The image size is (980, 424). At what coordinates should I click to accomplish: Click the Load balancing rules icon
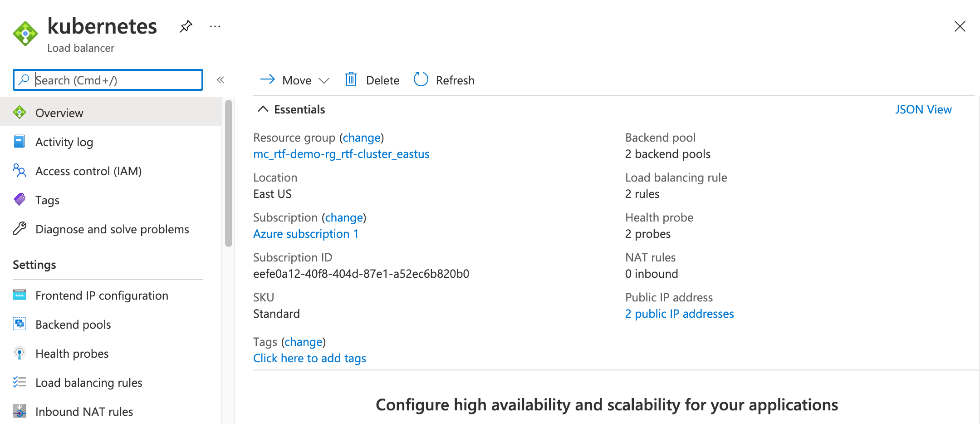coord(20,382)
